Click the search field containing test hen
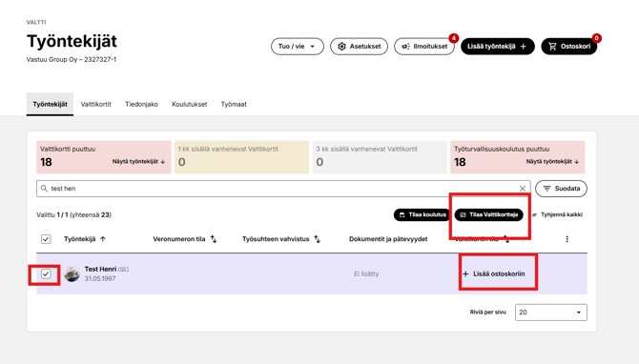This screenshot has width=639, height=364. 283,189
